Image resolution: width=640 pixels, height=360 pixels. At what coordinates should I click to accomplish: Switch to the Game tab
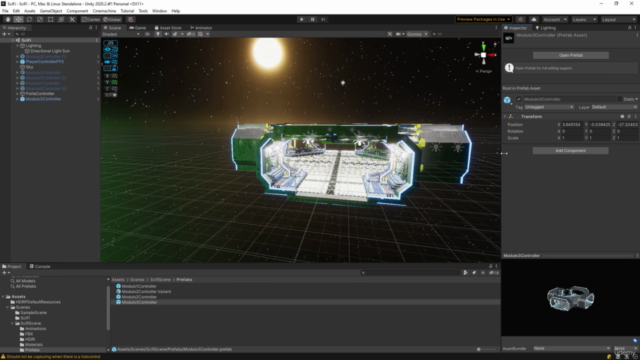(x=138, y=28)
